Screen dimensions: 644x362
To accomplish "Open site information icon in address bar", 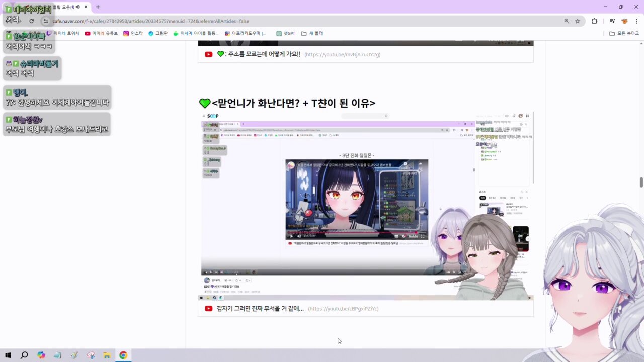I will pyautogui.click(x=46, y=21).
